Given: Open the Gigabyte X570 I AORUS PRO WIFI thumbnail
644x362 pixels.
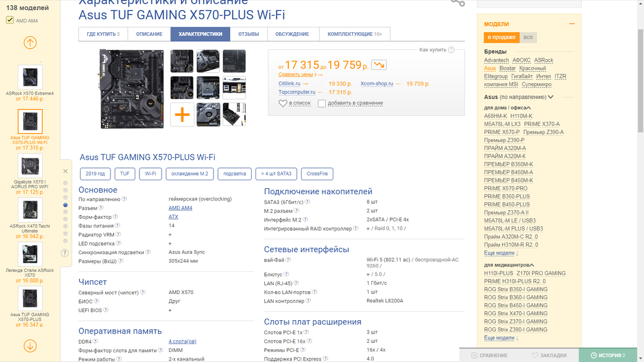Looking at the screenshot, I should [x=30, y=166].
